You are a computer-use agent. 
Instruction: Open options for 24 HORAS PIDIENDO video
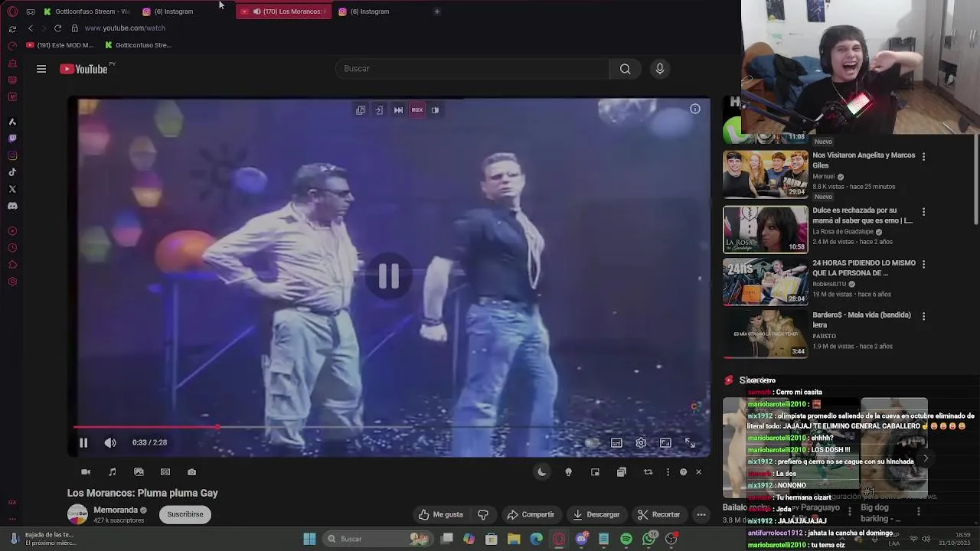pos(923,264)
